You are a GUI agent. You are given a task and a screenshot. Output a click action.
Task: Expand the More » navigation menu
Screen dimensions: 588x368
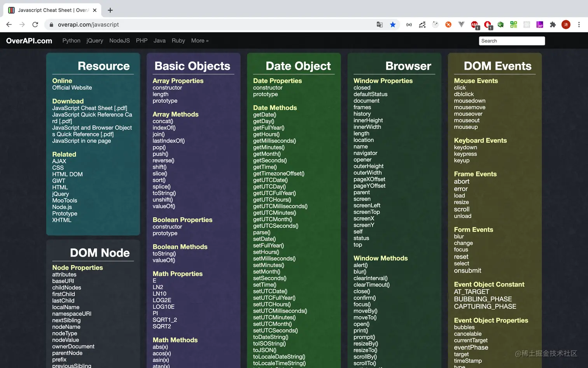coord(200,40)
